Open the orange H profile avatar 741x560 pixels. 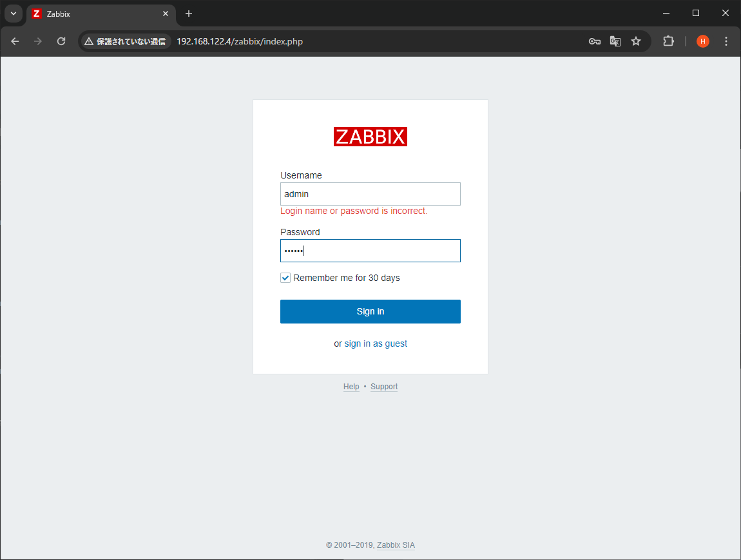tap(703, 42)
